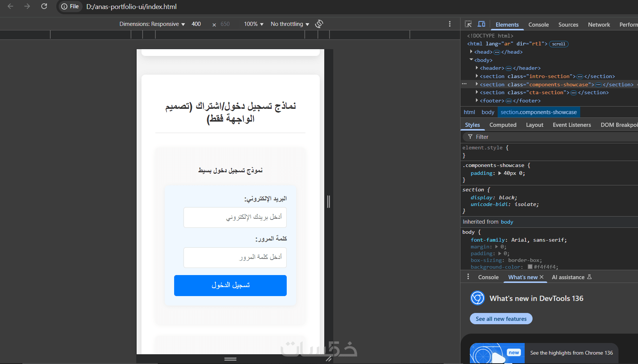Open the No throttling dropdown
The width and height of the screenshot is (638, 364).
click(x=290, y=24)
